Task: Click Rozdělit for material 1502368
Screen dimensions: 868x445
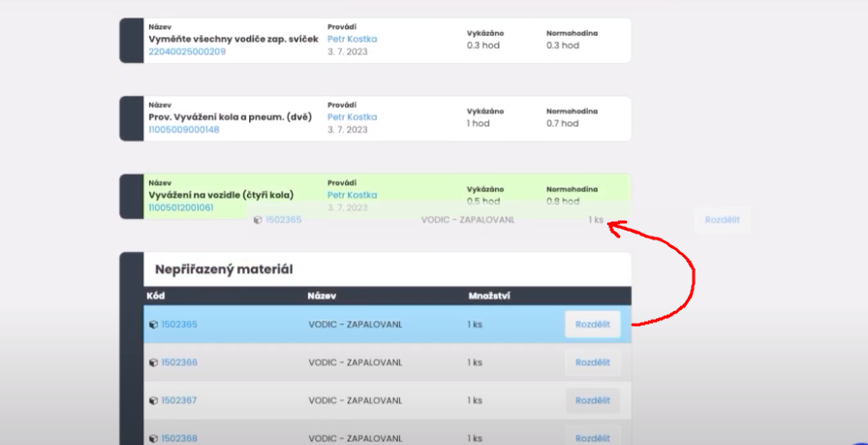Action: 593,435
